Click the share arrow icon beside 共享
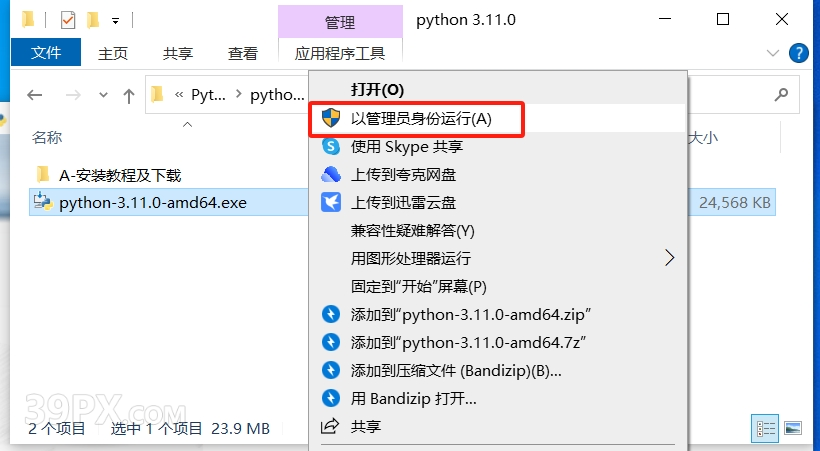Viewport: 820px width, 451px height. (x=330, y=426)
